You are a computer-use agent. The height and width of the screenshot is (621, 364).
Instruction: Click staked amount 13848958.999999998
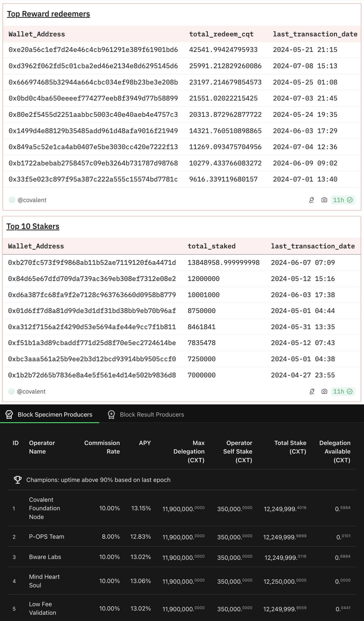coord(224,263)
